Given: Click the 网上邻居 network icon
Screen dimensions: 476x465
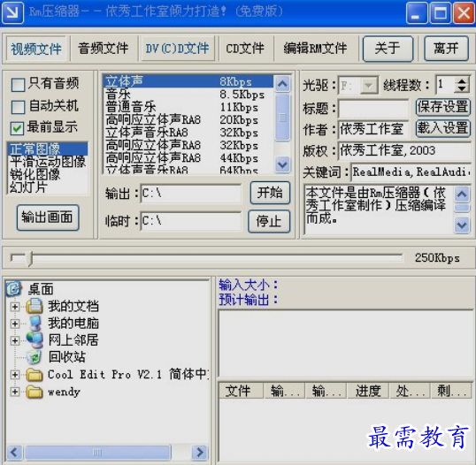Looking at the screenshot, I should pyautogui.click(x=35, y=339).
